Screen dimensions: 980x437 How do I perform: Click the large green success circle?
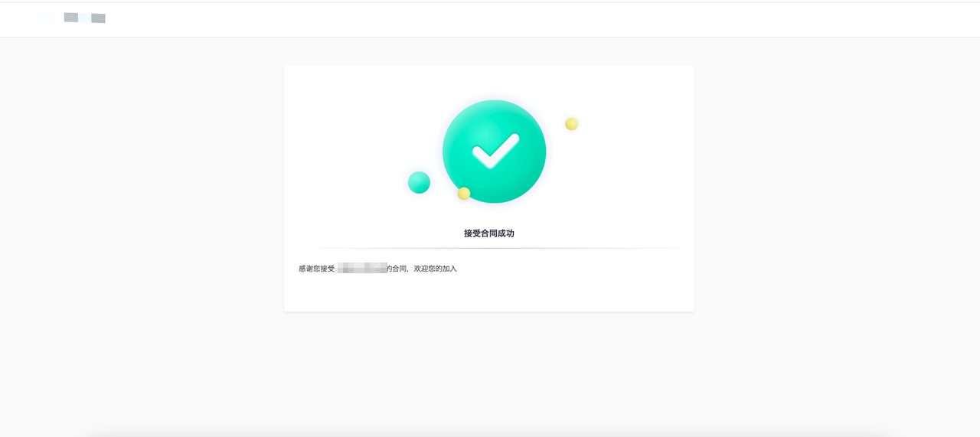[x=494, y=152]
